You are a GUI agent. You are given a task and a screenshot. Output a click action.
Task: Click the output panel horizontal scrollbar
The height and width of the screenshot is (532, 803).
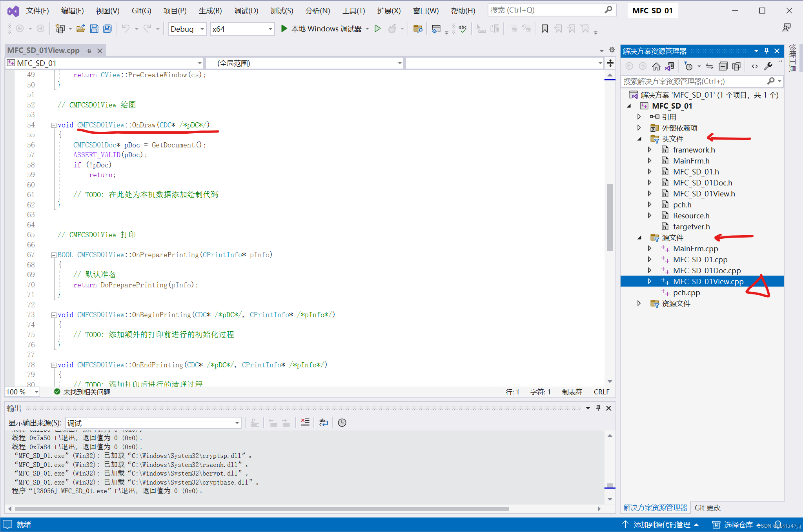(x=262, y=509)
